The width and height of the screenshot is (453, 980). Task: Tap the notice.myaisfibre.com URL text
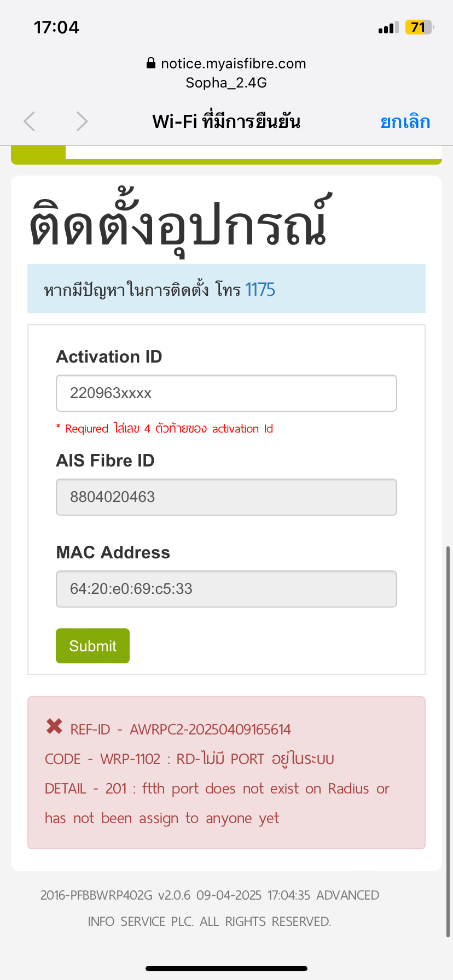pos(234,63)
